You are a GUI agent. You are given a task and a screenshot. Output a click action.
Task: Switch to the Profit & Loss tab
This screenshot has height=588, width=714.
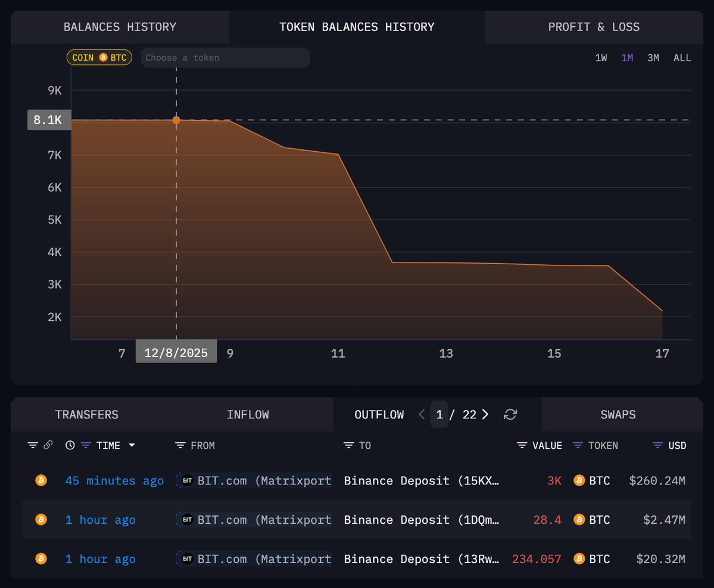[593, 27]
